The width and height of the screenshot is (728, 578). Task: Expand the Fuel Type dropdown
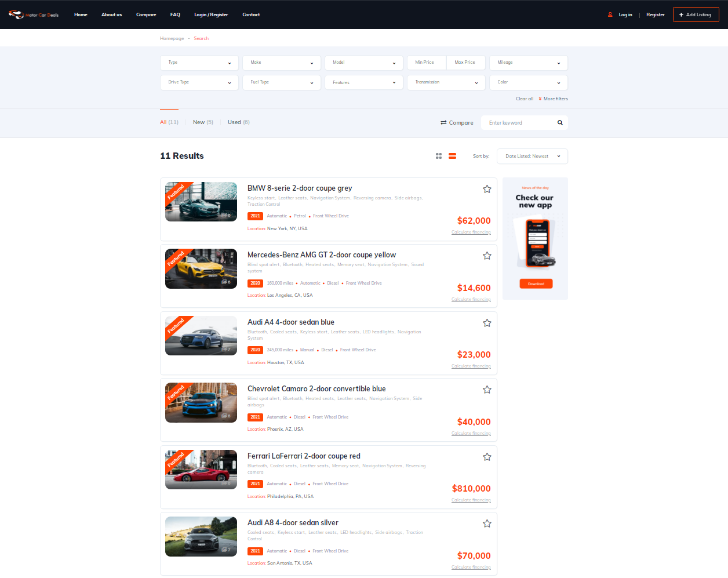[x=282, y=82]
